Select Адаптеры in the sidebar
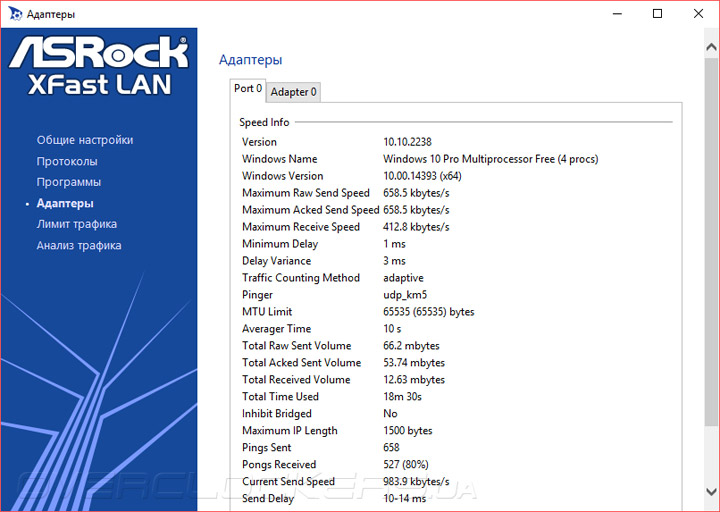Screen dimensions: 720x512 click(x=65, y=203)
